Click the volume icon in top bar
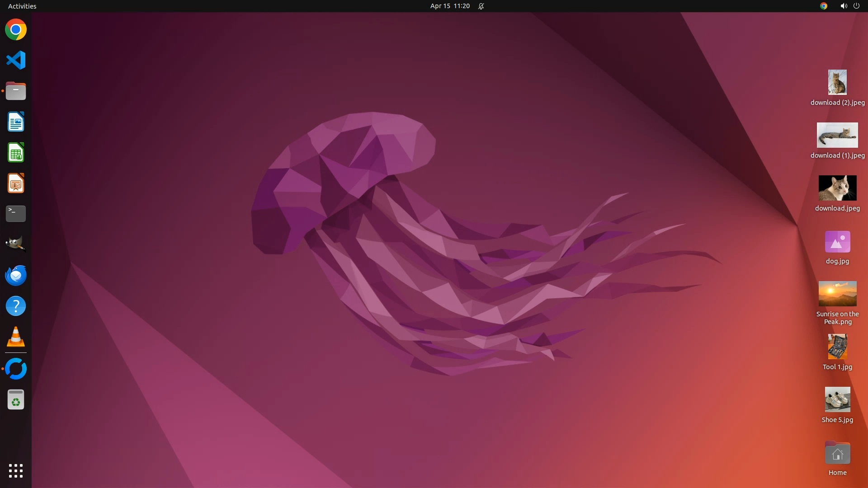This screenshot has height=488, width=868. [x=843, y=6]
